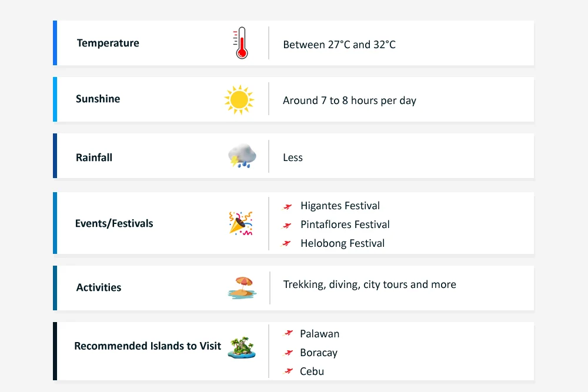Viewport: 588px width, 392px height.
Task: Click the text Between 27°C and 32°C
Action: pyautogui.click(x=339, y=45)
